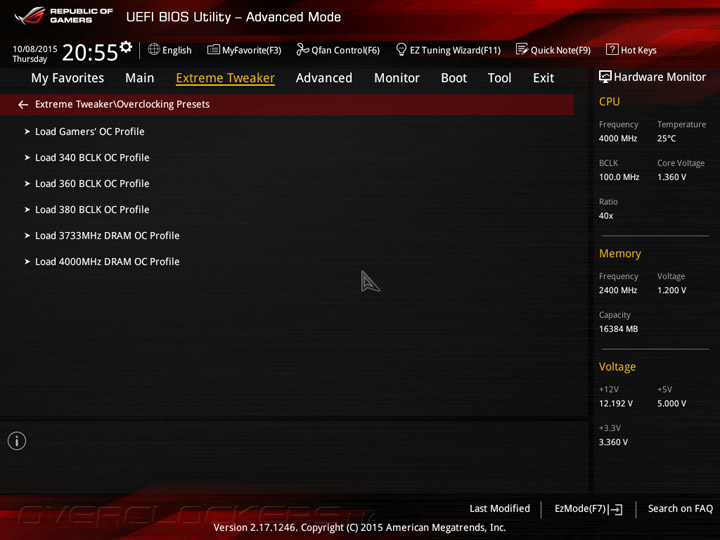Image resolution: width=720 pixels, height=540 pixels.
Task: Click BCLK value 100.0 MHz
Action: pos(619,177)
